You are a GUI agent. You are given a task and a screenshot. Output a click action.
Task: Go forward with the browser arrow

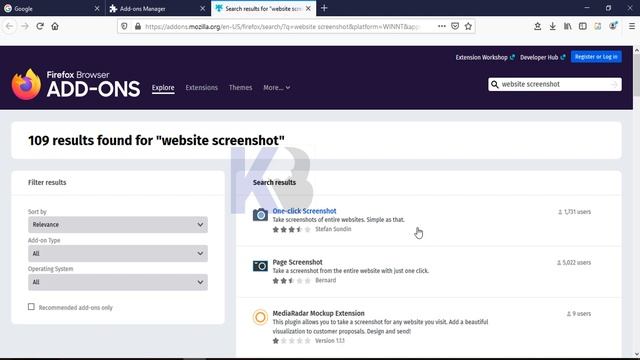25,26
